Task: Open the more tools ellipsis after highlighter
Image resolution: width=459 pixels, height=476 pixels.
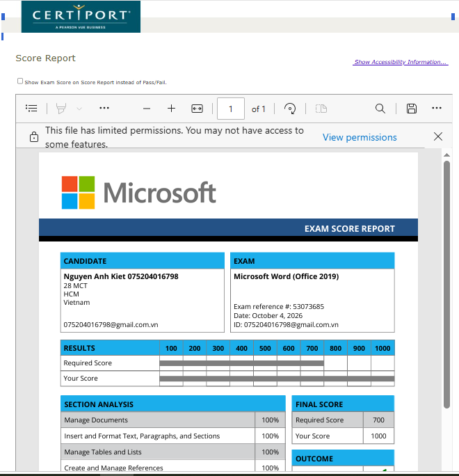Action: pos(104,108)
